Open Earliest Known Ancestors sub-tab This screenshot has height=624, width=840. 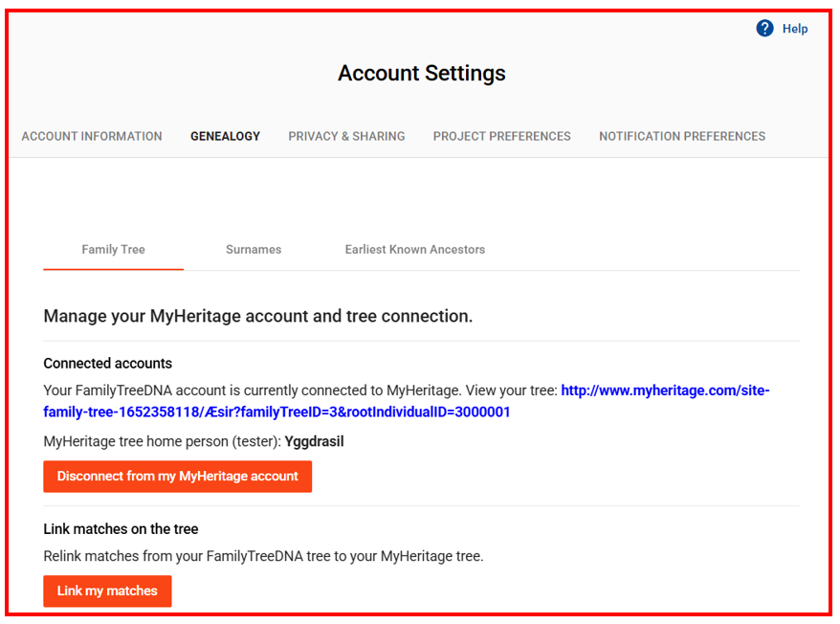click(414, 249)
